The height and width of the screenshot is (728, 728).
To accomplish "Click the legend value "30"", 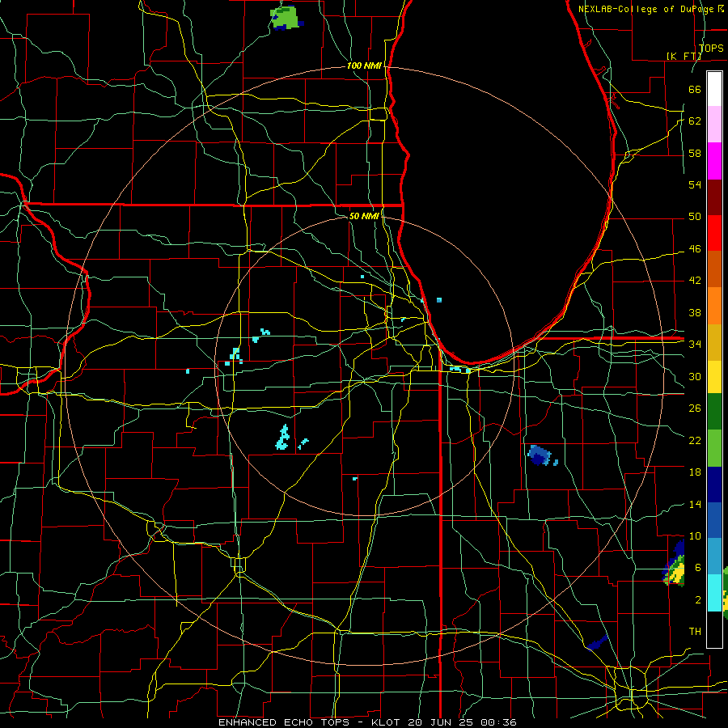I will (x=695, y=376).
